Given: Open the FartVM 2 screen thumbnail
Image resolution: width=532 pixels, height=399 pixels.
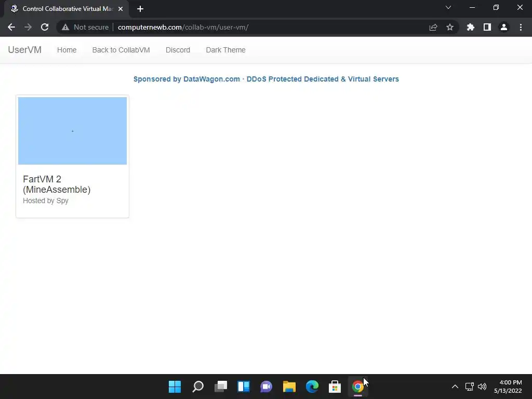Looking at the screenshot, I should (x=72, y=131).
